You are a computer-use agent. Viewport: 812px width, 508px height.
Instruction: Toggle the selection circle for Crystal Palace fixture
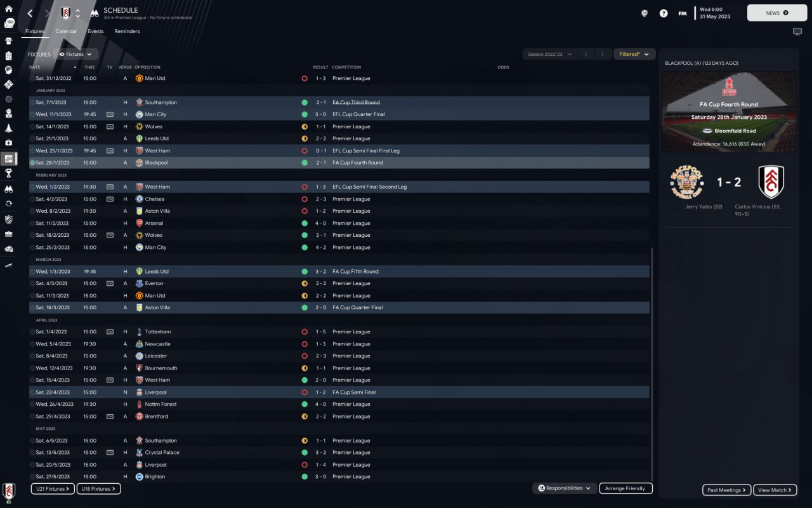pyautogui.click(x=32, y=453)
